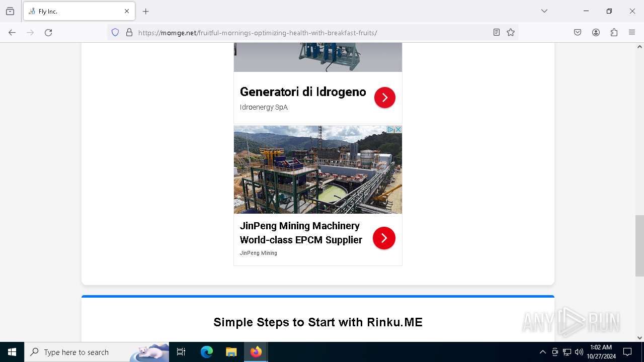Open the AdChoices info icon
Screen dimensions: 644x362
(x=390, y=130)
